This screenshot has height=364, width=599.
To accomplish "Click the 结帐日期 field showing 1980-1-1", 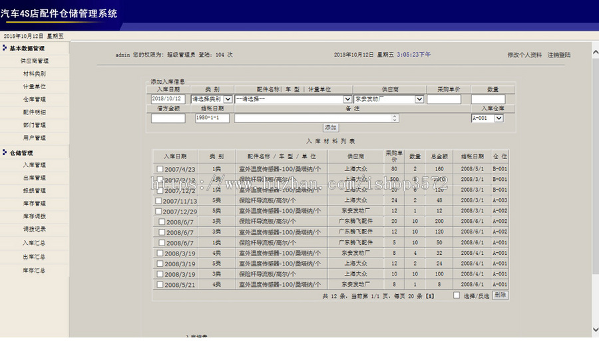I will pos(212,118).
